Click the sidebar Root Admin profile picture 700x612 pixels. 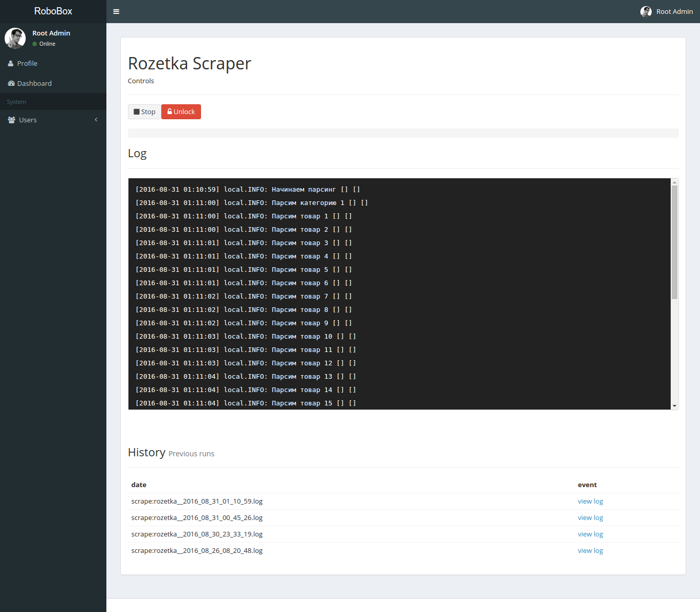15,38
